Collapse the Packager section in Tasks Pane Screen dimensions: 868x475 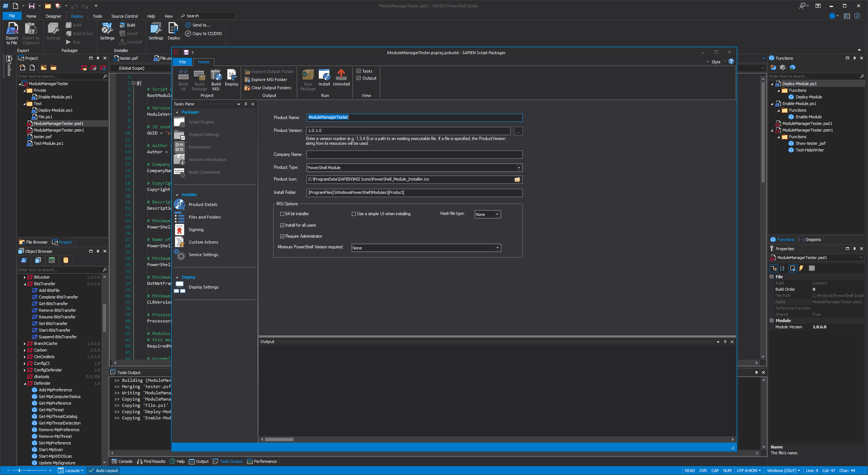click(x=177, y=112)
